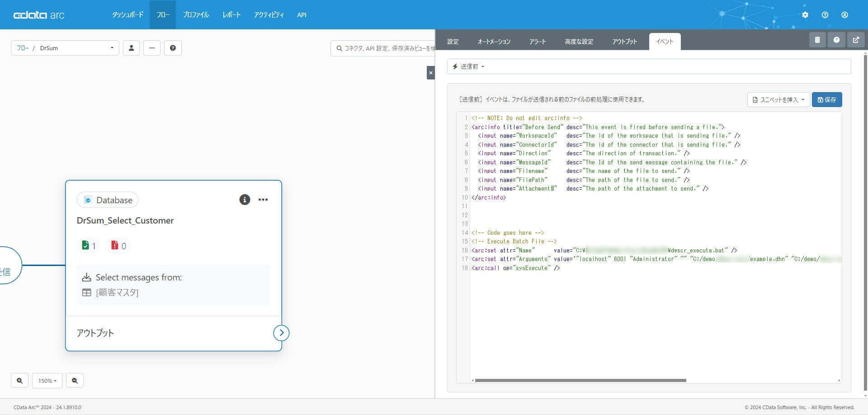This screenshot has height=415, width=868.
Task: Click the info icon on the DrSum_Select_Customer card
Action: tap(245, 200)
